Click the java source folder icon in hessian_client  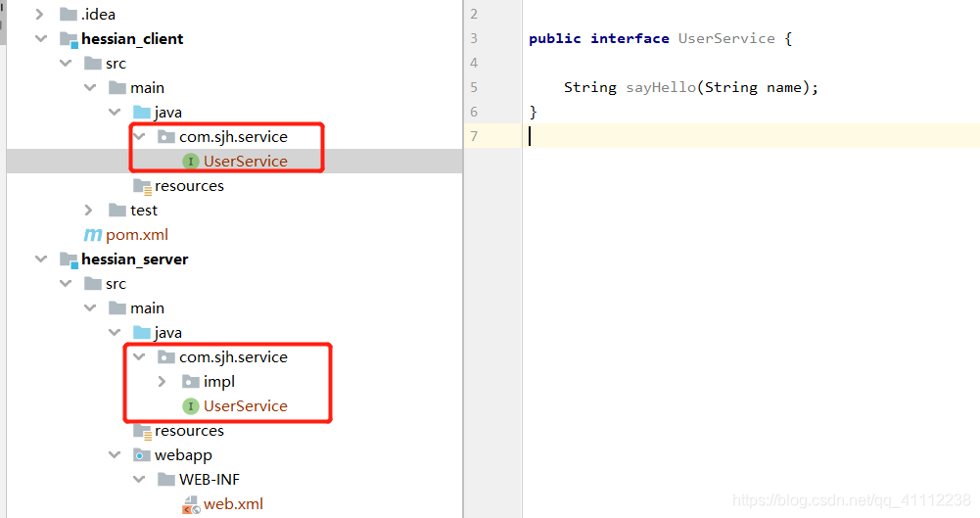pos(142,112)
